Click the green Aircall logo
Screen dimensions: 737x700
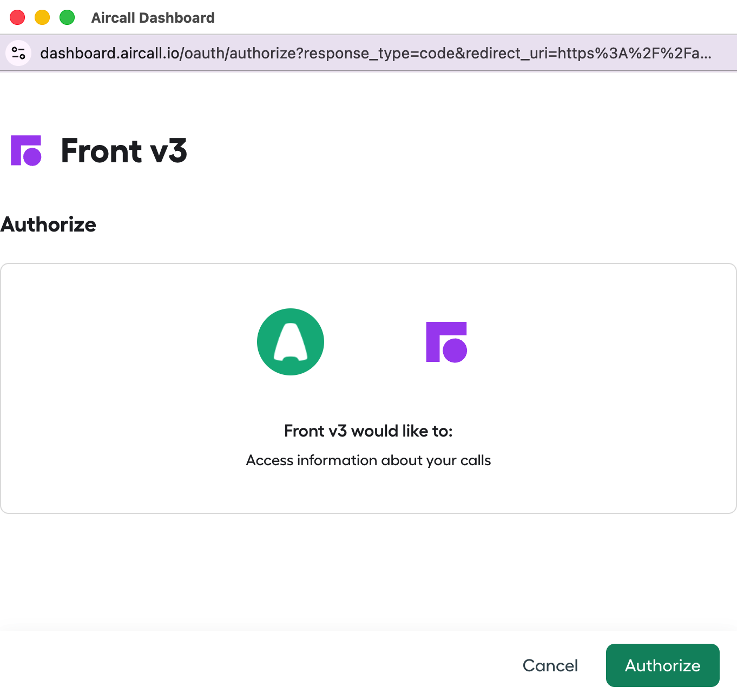[x=291, y=342]
